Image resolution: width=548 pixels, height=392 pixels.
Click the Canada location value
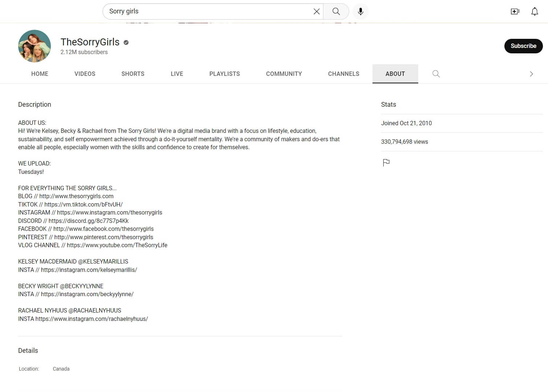[x=61, y=369]
